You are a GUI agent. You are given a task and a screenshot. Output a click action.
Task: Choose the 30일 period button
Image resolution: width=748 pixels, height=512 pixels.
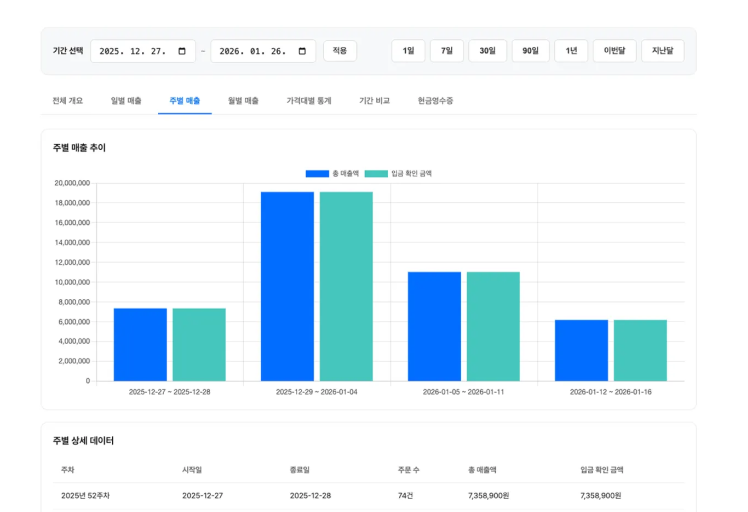(x=487, y=51)
